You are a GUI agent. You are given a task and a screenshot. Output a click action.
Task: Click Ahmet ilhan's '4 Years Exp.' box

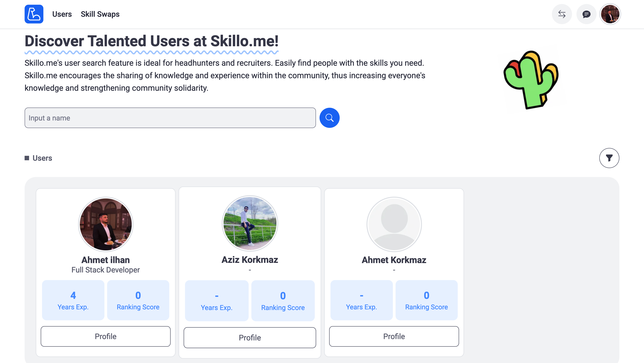pyautogui.click(x=73, y=300)
